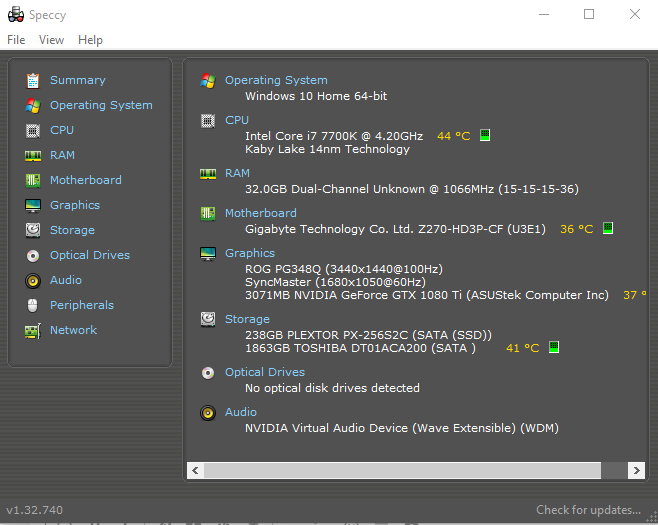Click the RAM icon in summary pane

tap(208, 174)
